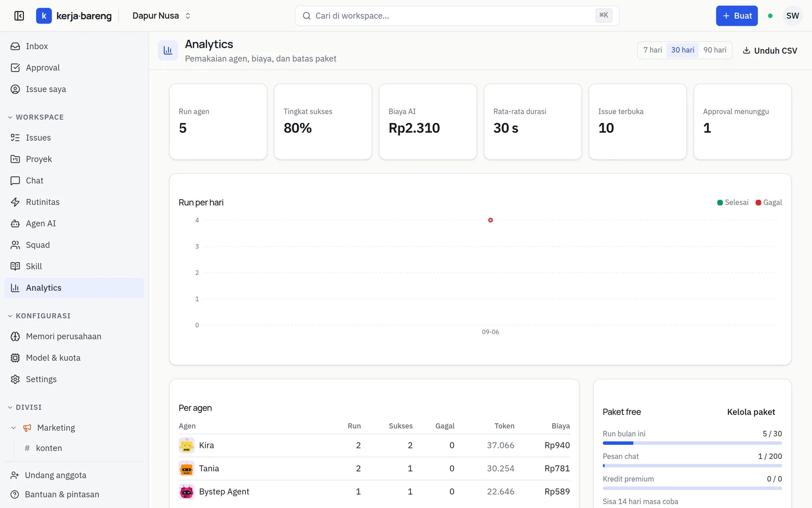Click the red data point on chart
The height and width of the screenshot is (508, 812).
point(490,220)
